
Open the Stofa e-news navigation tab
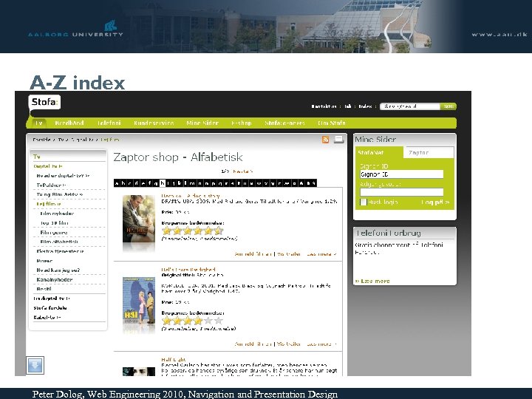coord(284,123)
